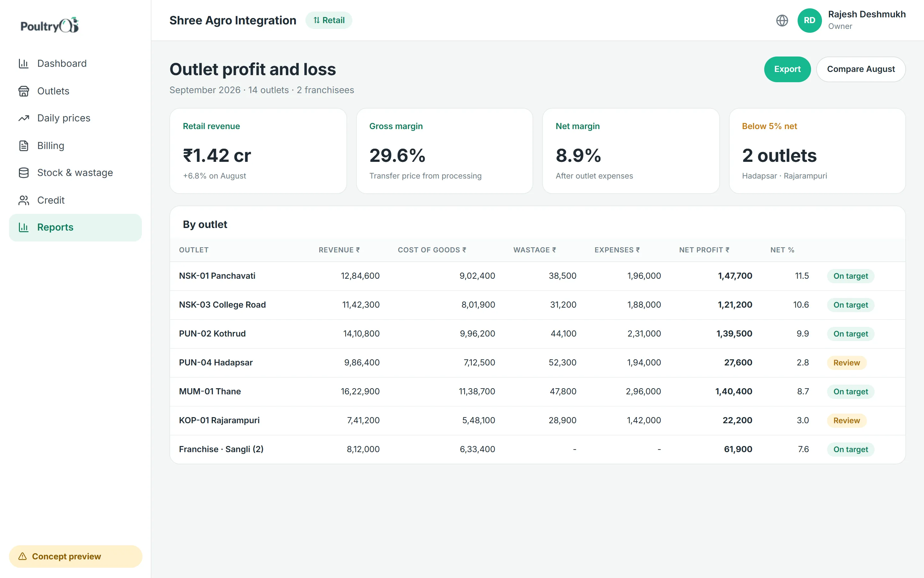924x578 pixels.
Task: Open the Below 5% net card
Action: click(x=817, y=151)
